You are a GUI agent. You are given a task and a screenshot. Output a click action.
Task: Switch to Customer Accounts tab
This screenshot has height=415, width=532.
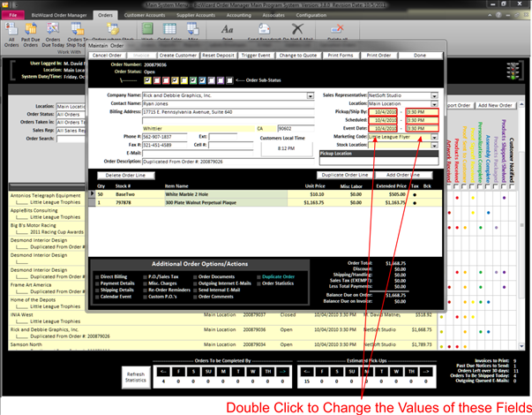click(145, 15)
